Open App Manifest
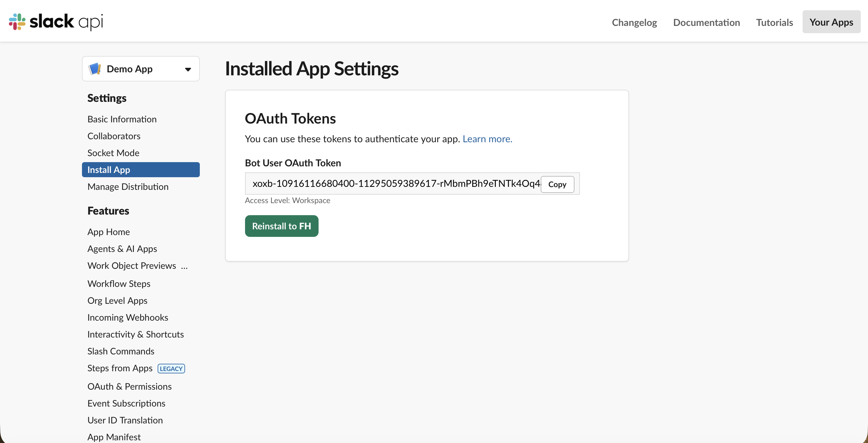868x443 pixels. 114,437
